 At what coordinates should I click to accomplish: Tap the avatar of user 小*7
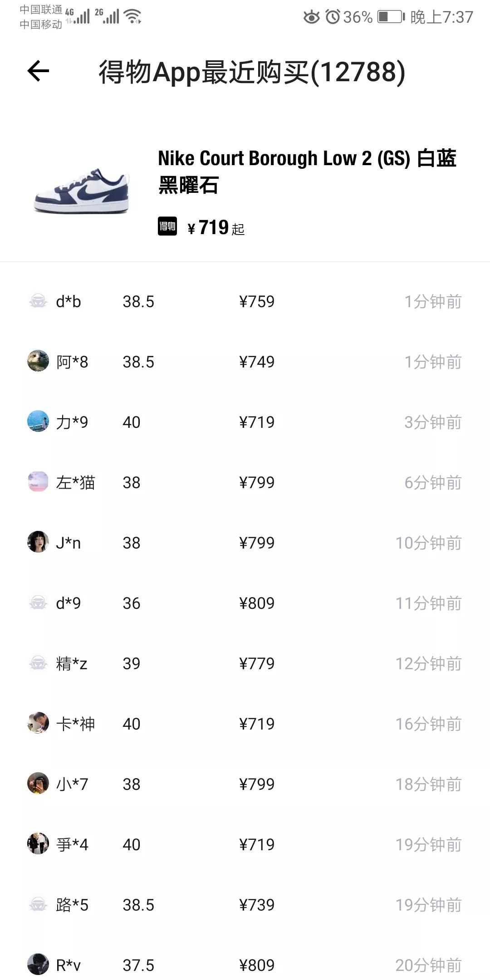tap(38, 784)
